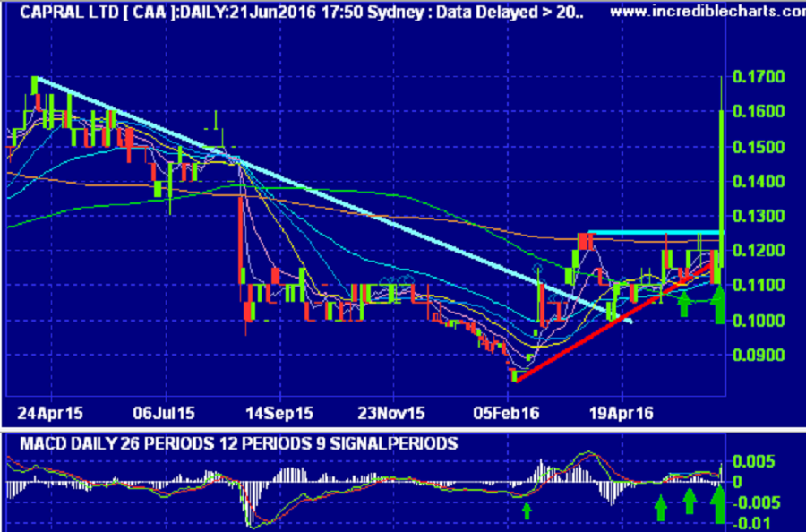The width and height of the screenshot is (806, 532).
Task: Click the 0.0900 price axis label
Action: [x=759, y=356]
